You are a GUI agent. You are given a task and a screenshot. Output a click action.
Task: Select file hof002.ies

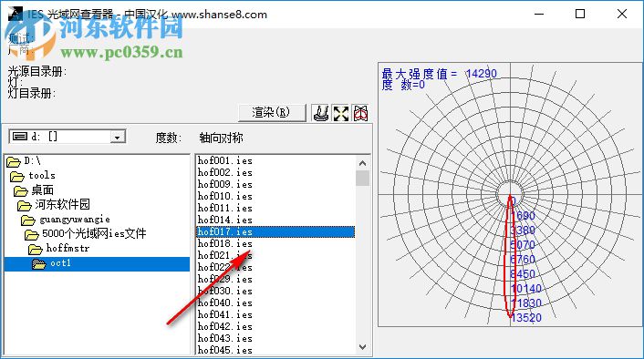(x=225, y=173)
